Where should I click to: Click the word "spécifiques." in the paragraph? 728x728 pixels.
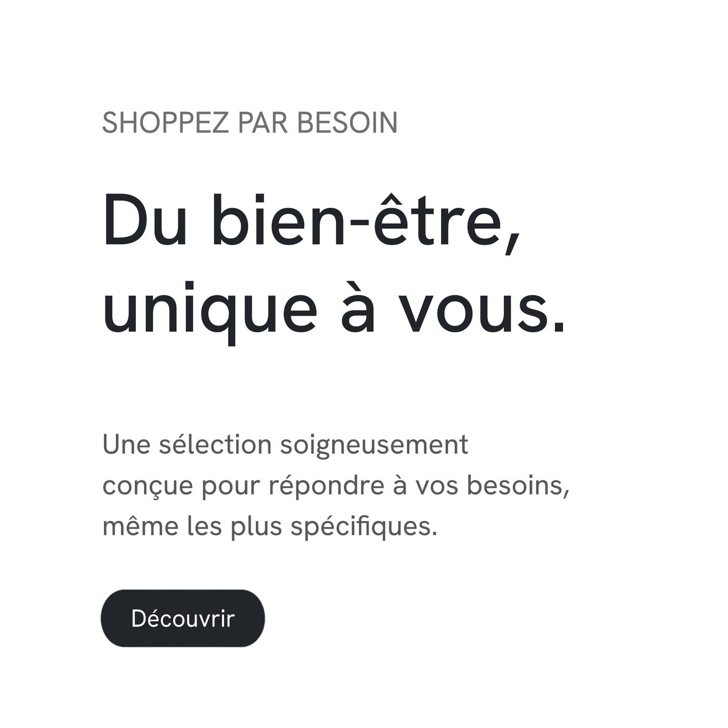pos(364,527)
